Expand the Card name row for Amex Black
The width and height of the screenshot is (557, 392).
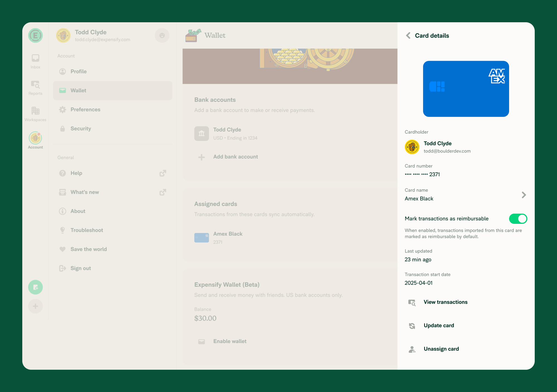[x=524, y=195]
